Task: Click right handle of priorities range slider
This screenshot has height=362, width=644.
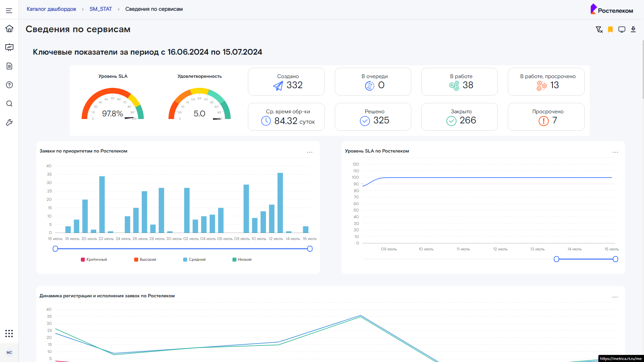Action: pos(310,249)
